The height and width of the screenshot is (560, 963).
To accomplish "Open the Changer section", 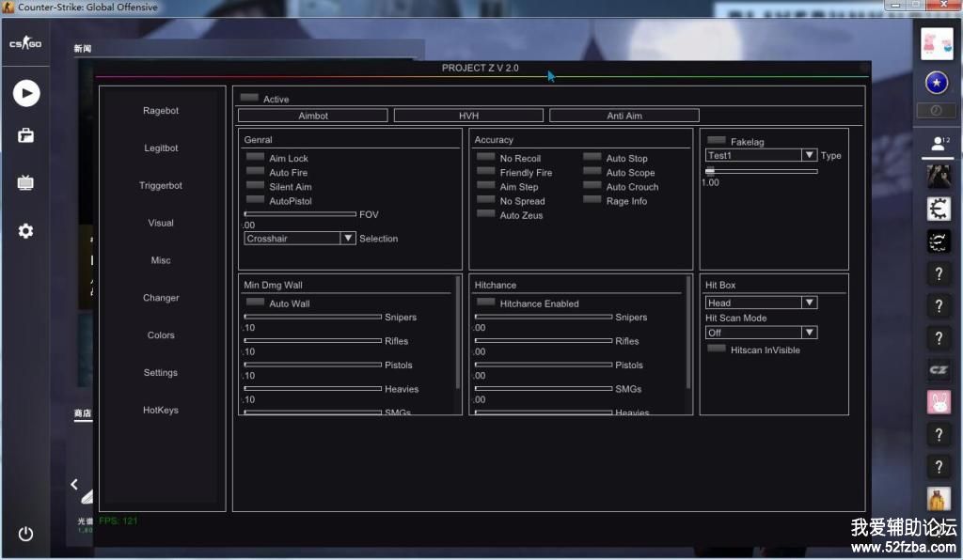I will point(161,298).
